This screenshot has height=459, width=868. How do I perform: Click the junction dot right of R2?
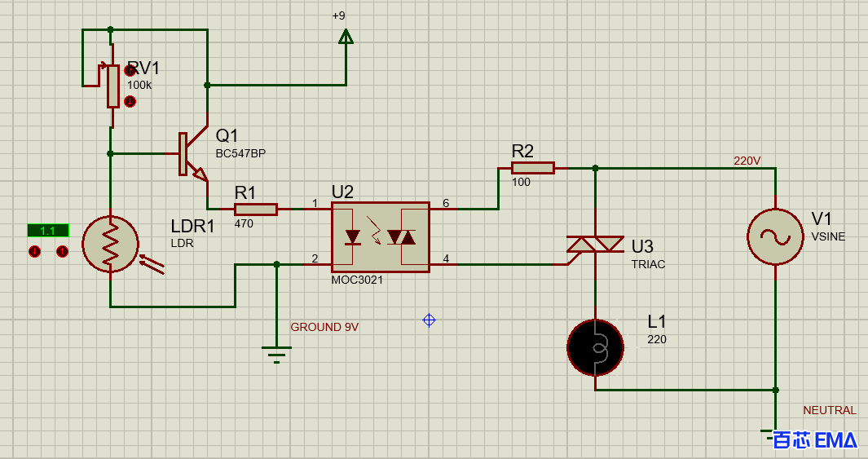(x=596, y=168)
